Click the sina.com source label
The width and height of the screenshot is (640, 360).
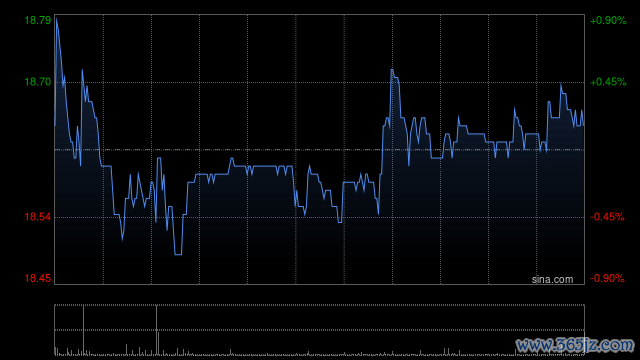click(552, 280)
